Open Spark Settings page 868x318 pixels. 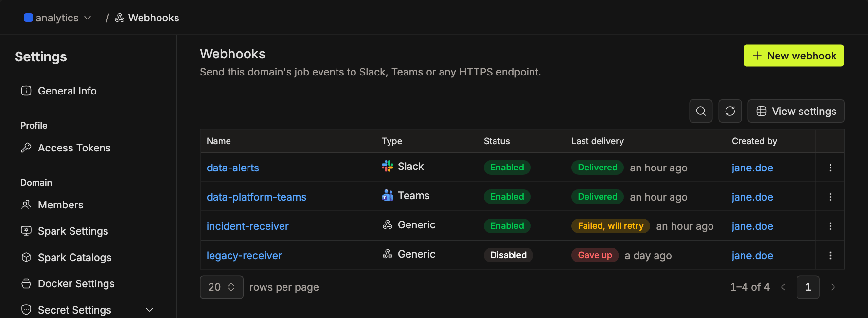tap(73, 231)
